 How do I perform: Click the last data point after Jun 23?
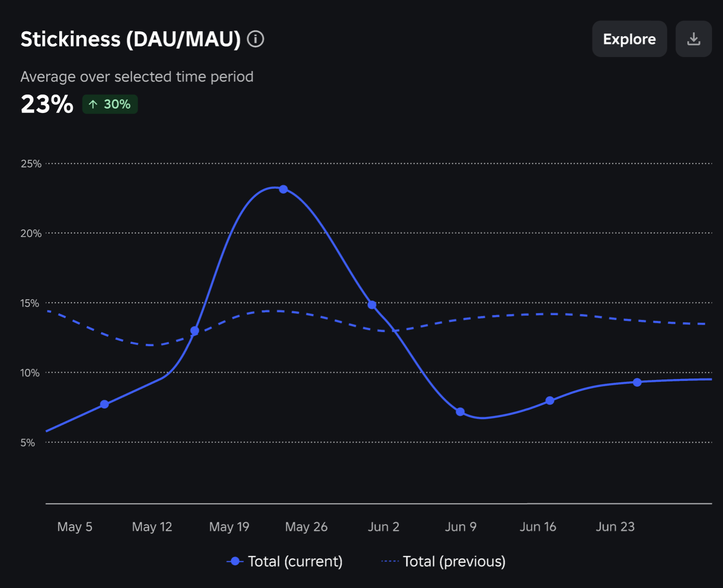[637, 382]
